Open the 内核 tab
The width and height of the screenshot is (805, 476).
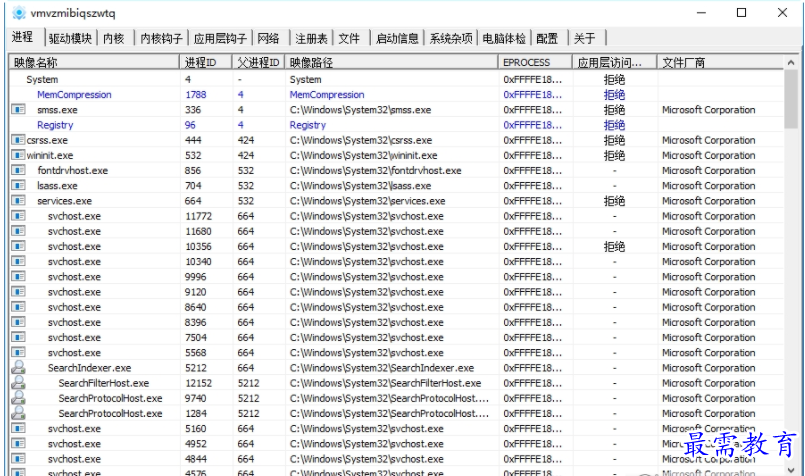click(x=114, y=39)
